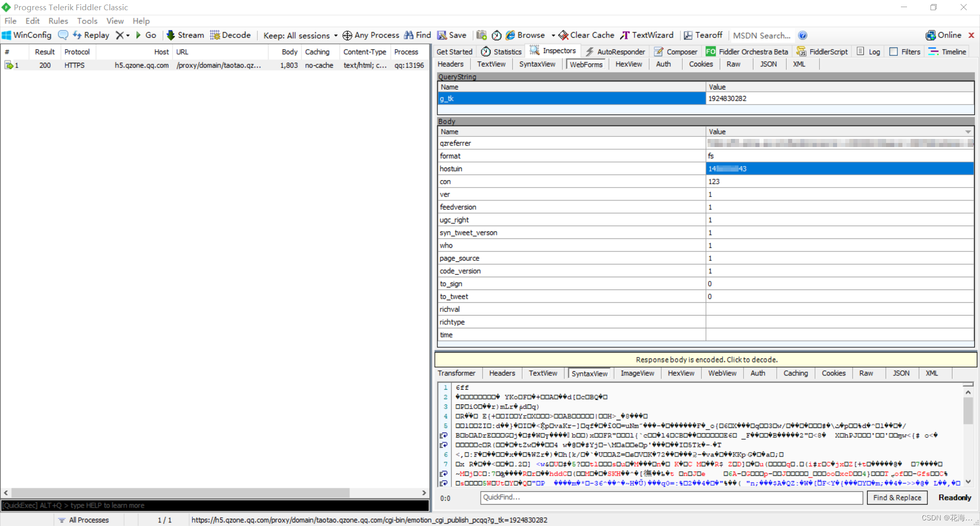
Task: Click the Tearoff icon
Action: click(x=688, y=35)
